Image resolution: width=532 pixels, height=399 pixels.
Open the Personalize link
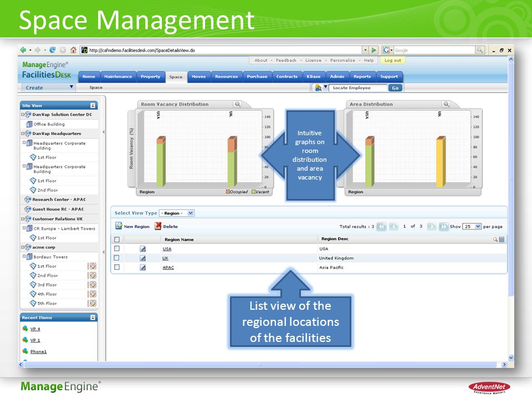click(342, 60)
